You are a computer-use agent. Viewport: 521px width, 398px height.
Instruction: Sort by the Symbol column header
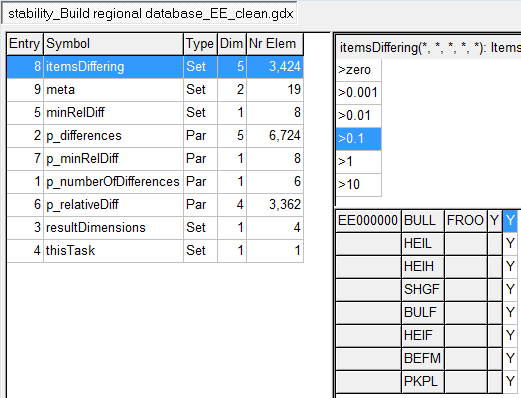(x=113, y=44)
